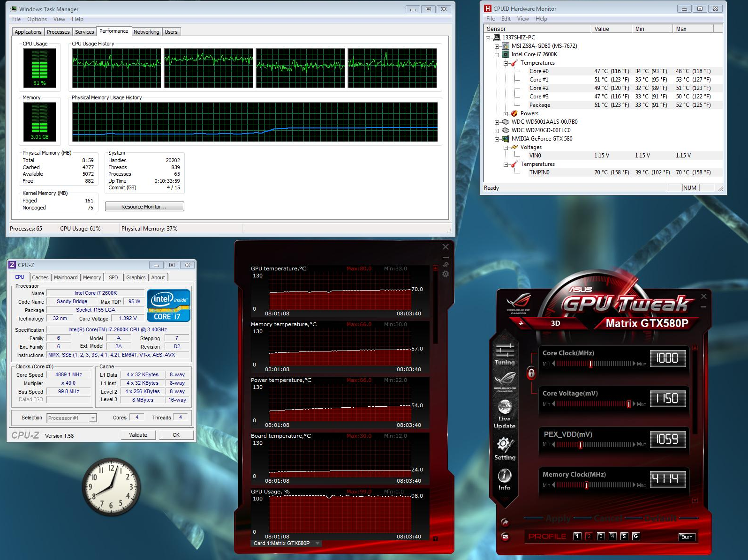Click the Memory Clock value field showing 4114
748x560 pixels.
tap(668, 479)
